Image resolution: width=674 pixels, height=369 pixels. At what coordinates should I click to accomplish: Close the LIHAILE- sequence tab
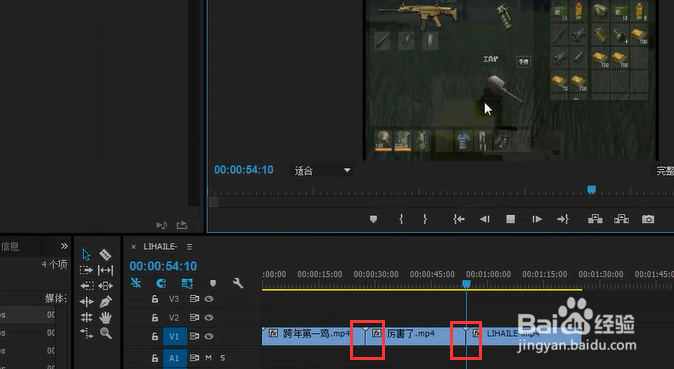coord(133,247)
